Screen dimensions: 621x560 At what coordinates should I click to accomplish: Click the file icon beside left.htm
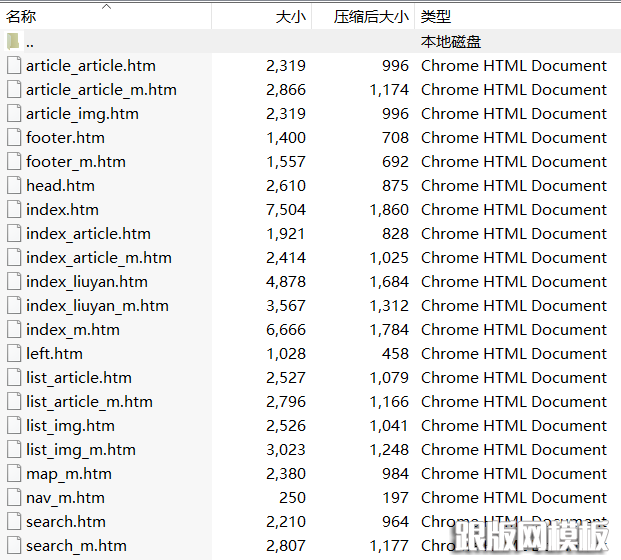coord(13,353)
